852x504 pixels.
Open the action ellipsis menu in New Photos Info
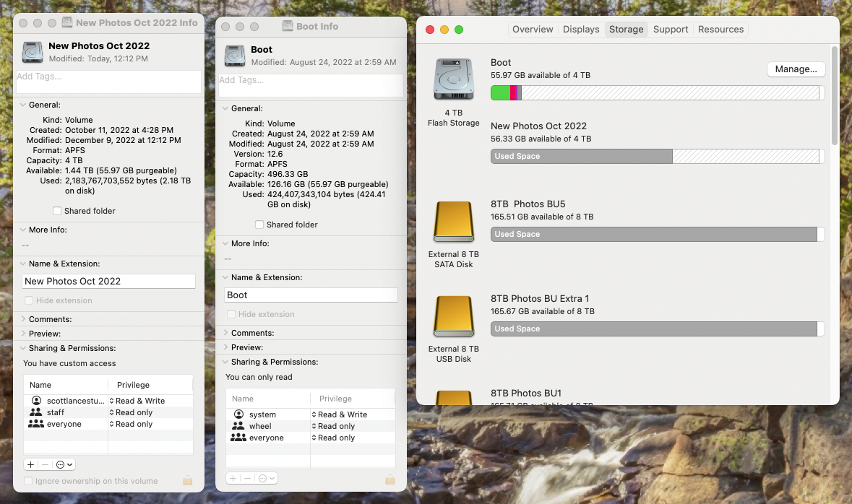click(64, 464)
